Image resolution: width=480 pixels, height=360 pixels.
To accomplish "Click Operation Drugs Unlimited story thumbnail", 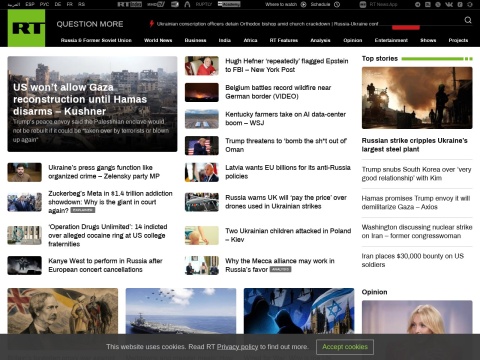I will point(25,235).
